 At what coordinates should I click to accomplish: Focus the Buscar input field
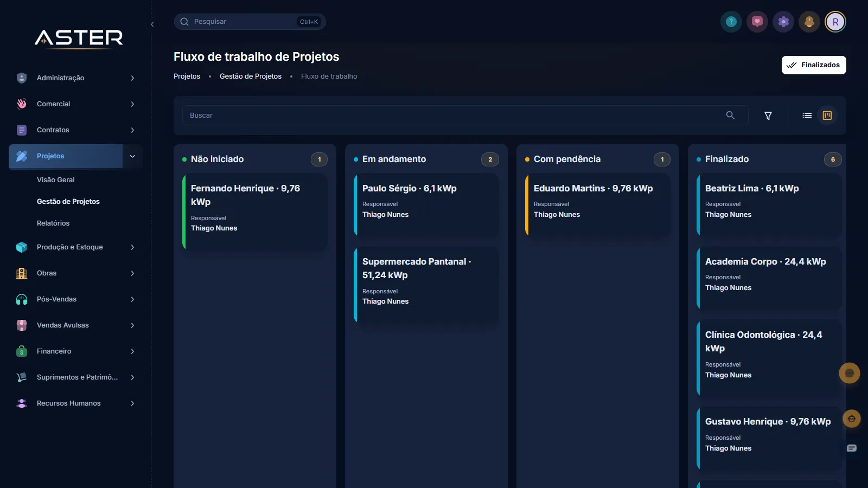tap(465, 115)
